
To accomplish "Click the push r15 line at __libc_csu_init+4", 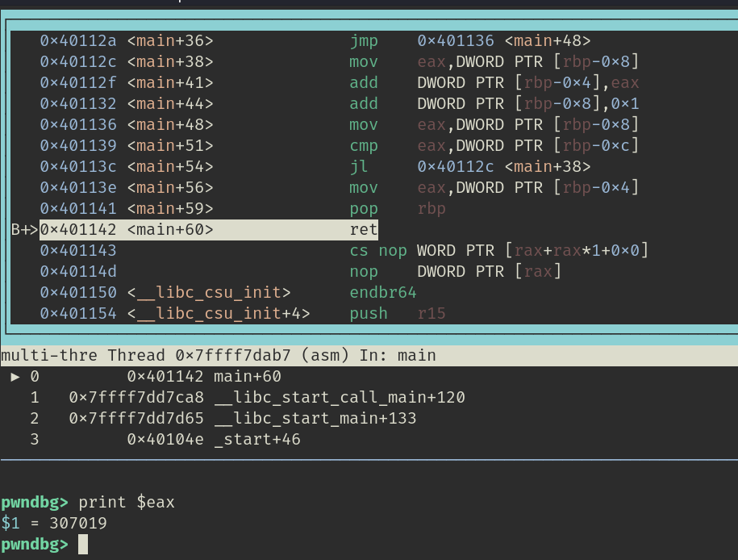I will 243,313.
